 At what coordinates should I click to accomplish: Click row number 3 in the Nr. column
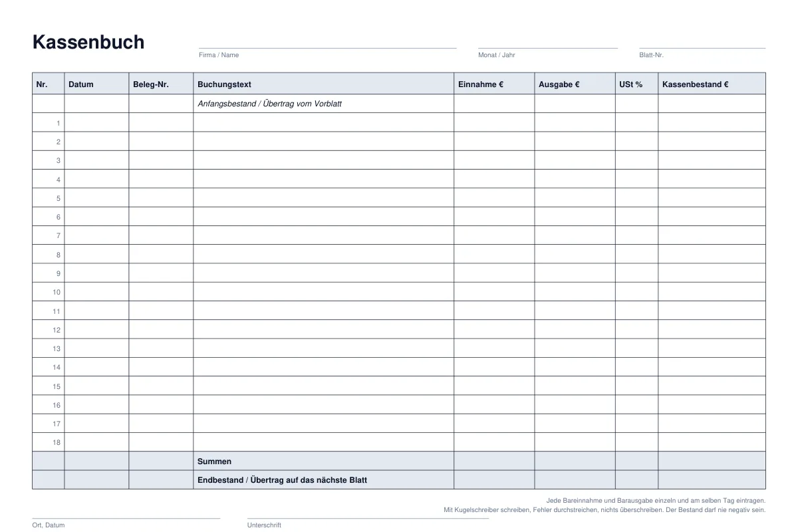(59, 160)
